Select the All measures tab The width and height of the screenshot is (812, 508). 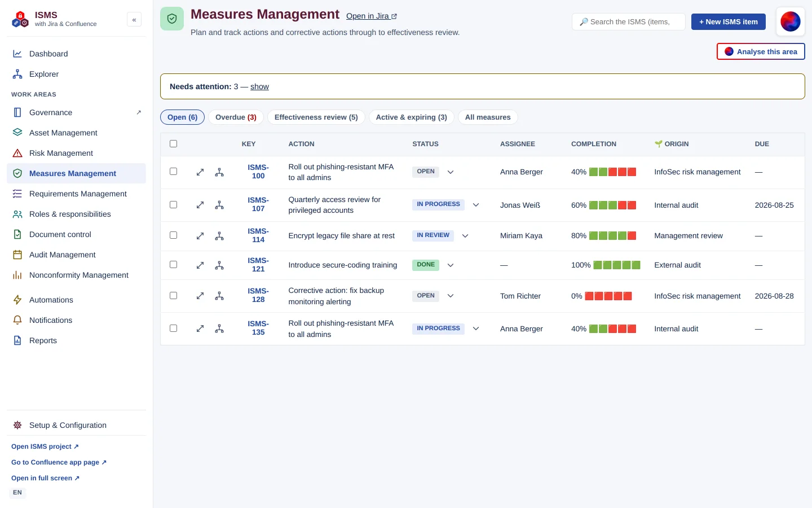point(488,117)
